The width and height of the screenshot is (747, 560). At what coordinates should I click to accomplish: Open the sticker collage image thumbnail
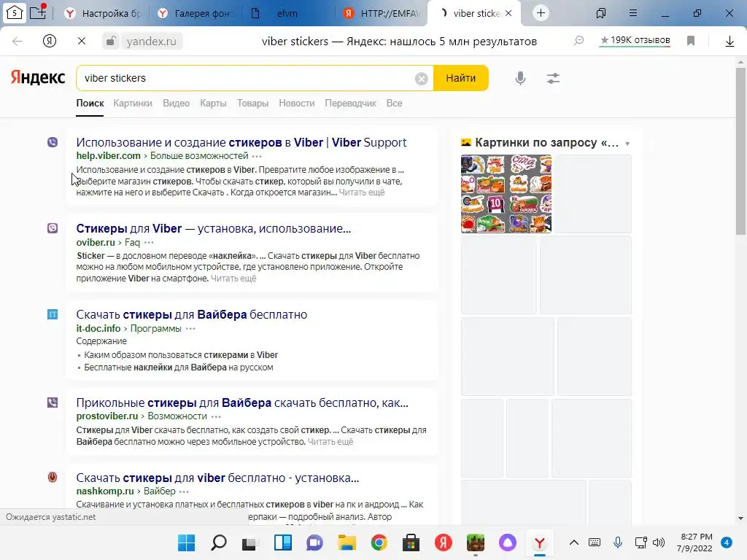(x=506, y=194)
